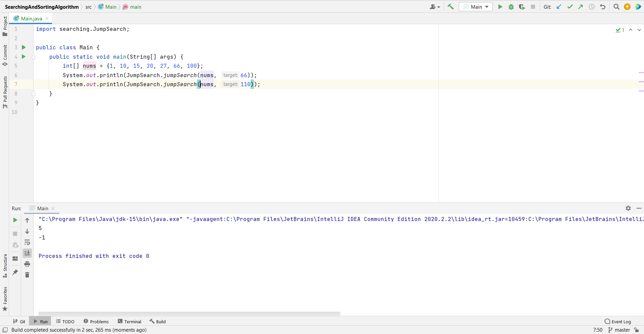Screen dimensions: 644x334
Task: Update project using the Git blue arrow
Action: click(559, 7)
